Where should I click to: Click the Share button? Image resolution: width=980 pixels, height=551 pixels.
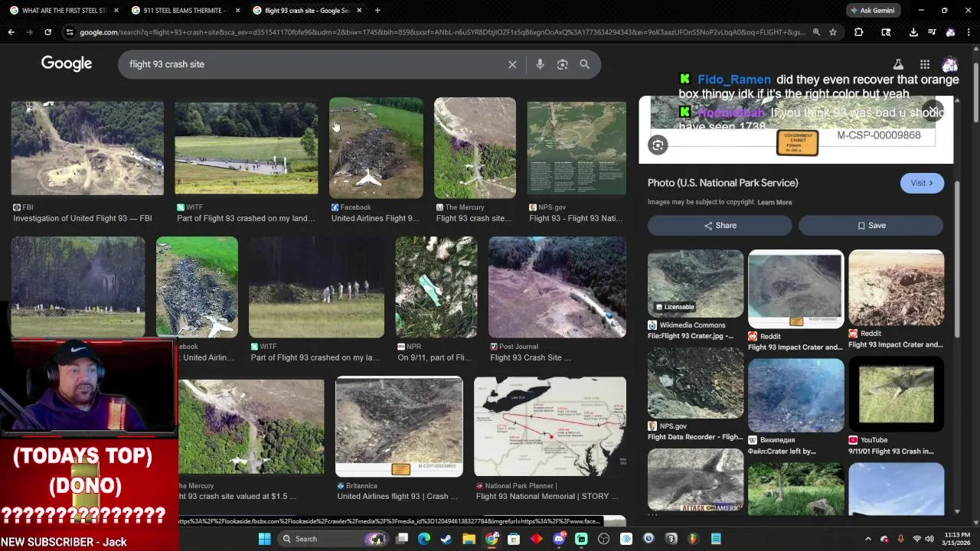click(720, 226)
